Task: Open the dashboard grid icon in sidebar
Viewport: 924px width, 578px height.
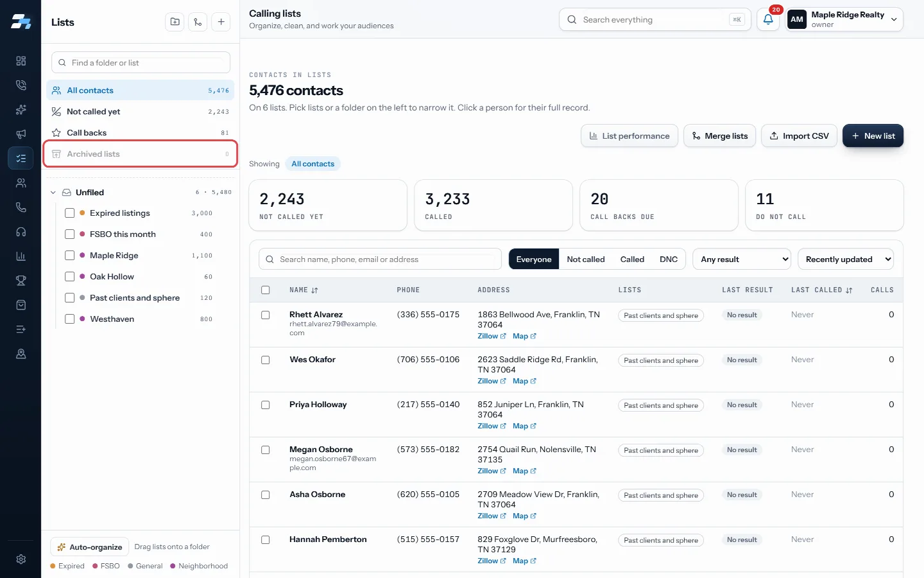Action: [21, 61]
